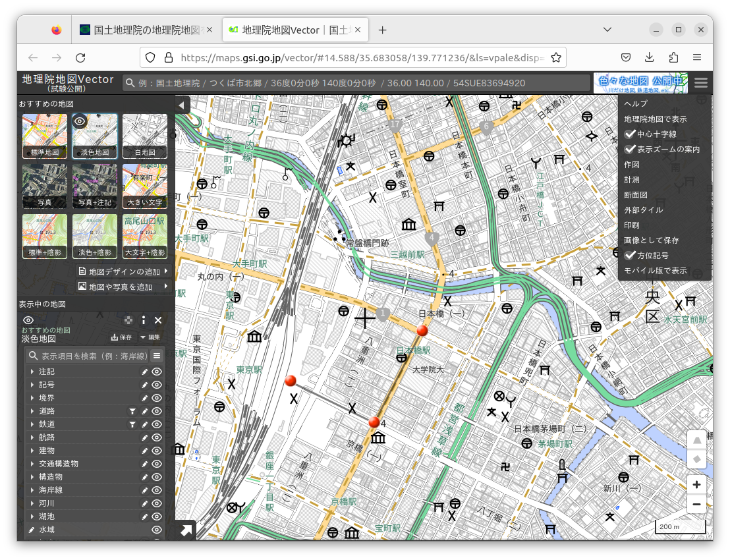Expand the 注記 tree item
This screenshot has height=560, width=730.
tap(32, 372)
